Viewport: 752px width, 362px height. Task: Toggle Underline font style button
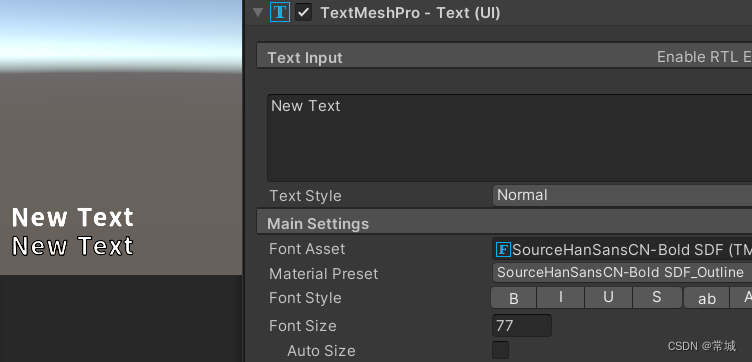(609, 298)
